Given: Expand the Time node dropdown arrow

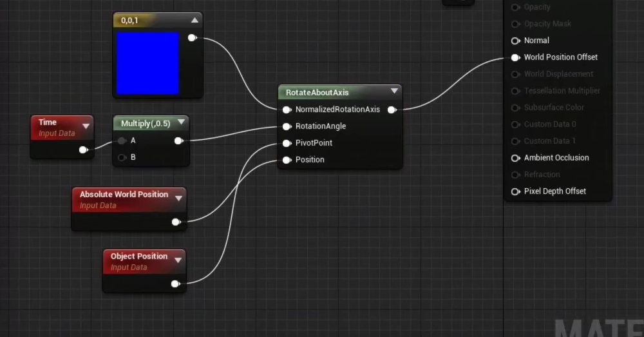Looking at the screenshot, I should coord(86,126).
